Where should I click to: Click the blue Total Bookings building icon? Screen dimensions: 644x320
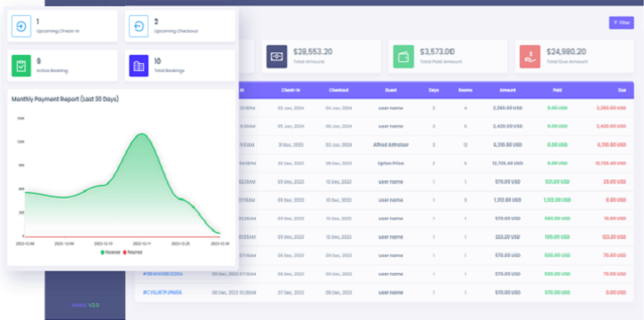point(139,66)
